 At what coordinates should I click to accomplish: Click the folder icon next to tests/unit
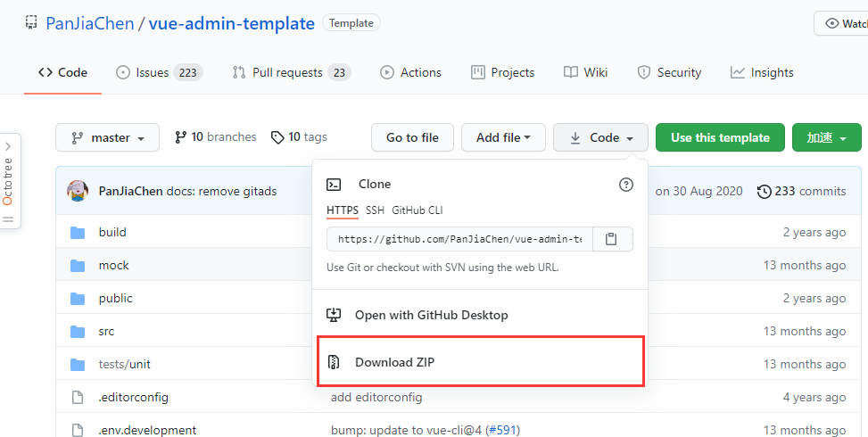coord(78,365)
